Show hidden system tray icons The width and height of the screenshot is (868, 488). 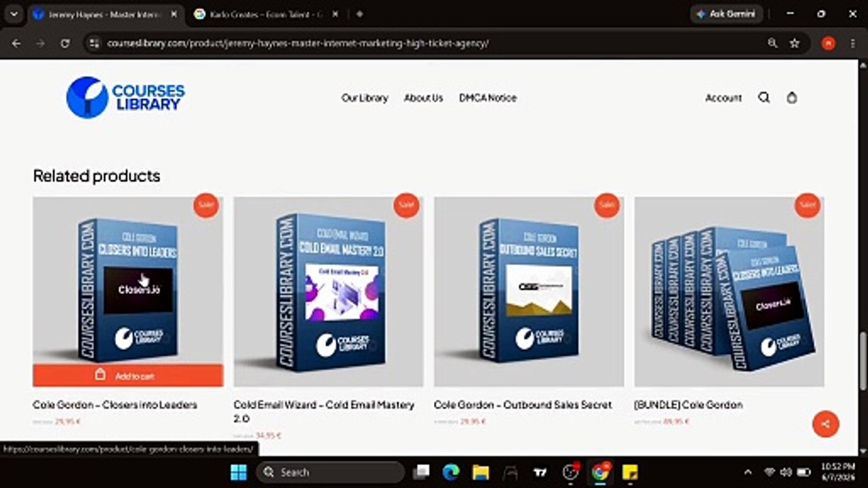pos(748,472)
